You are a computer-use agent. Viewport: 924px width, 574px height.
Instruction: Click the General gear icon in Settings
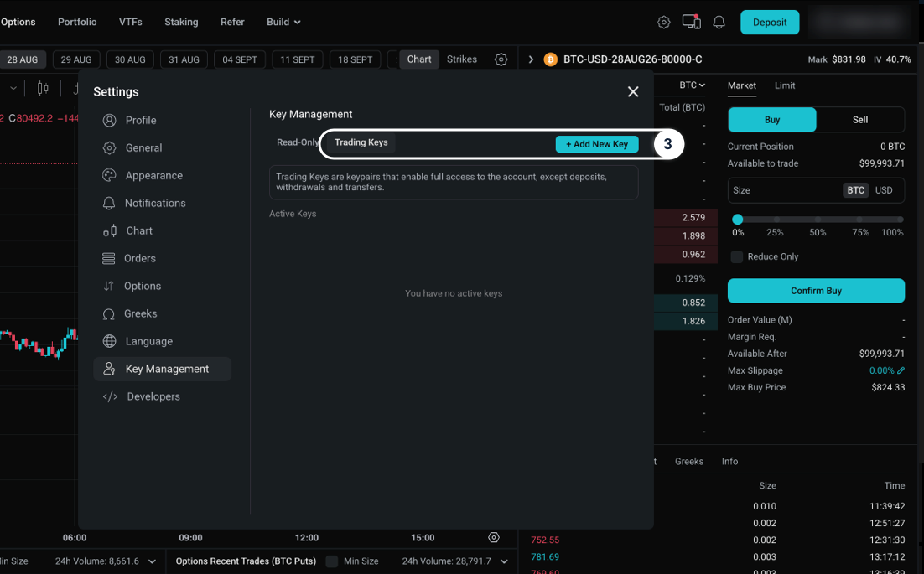pos(109,147)
